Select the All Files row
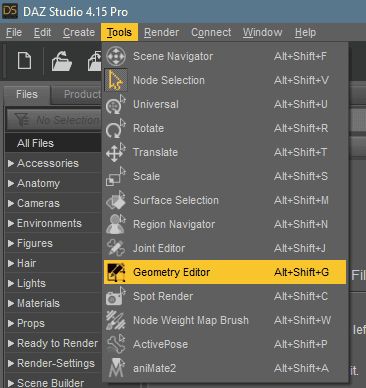Viewport: 366px width, 388px height. click(x=53, y=143)
